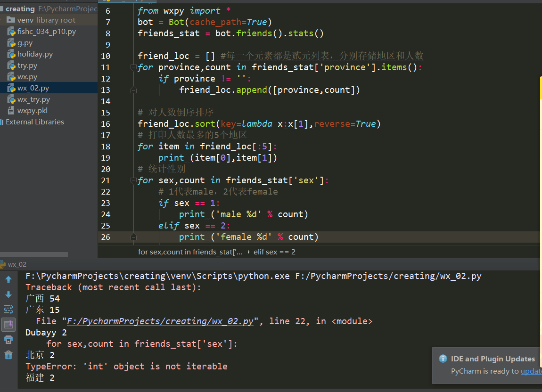Toggle Scroll to End in run console
The width and height of the screenshot is (542, 392).
coord(8,325)
